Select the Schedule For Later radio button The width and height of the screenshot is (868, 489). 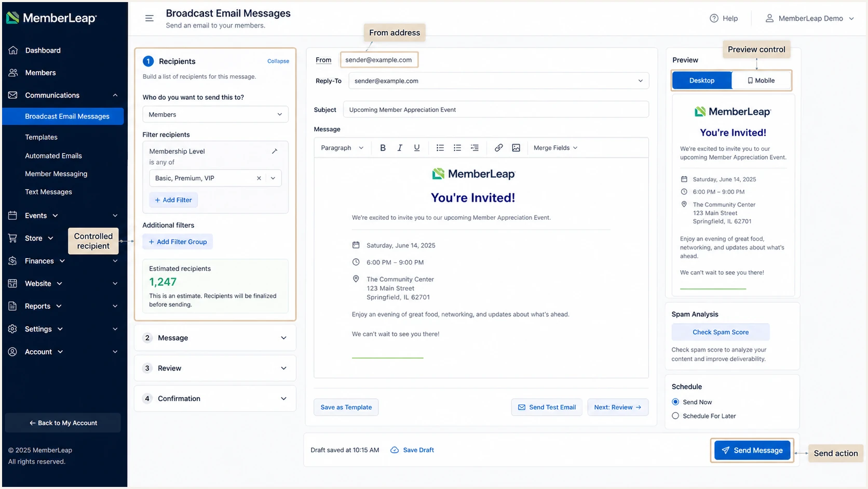675,416
